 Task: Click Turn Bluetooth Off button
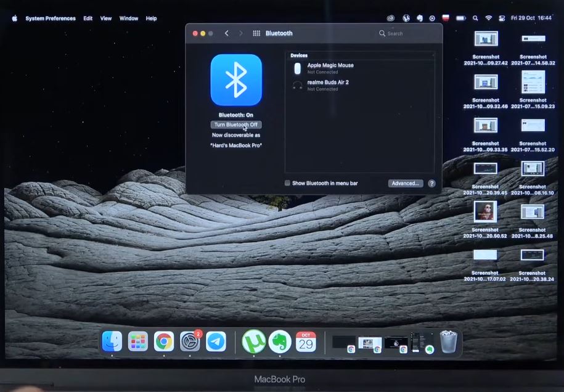tap(236, 125)
